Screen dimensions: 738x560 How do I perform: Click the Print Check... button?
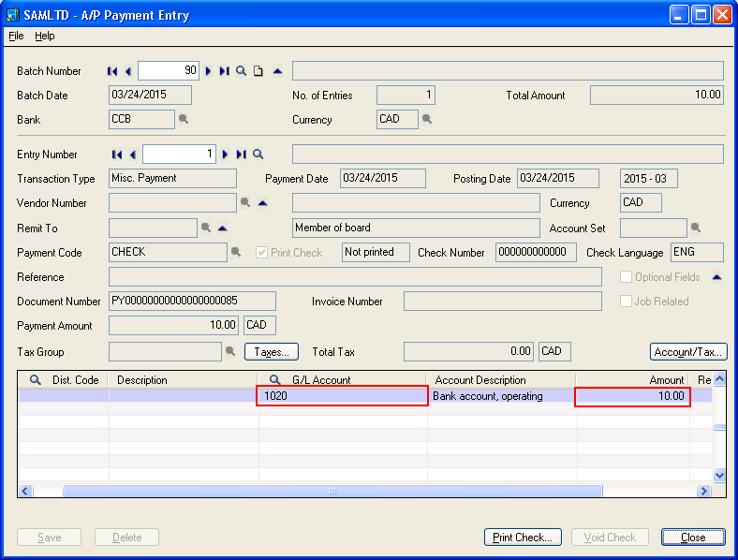point(523,537)
